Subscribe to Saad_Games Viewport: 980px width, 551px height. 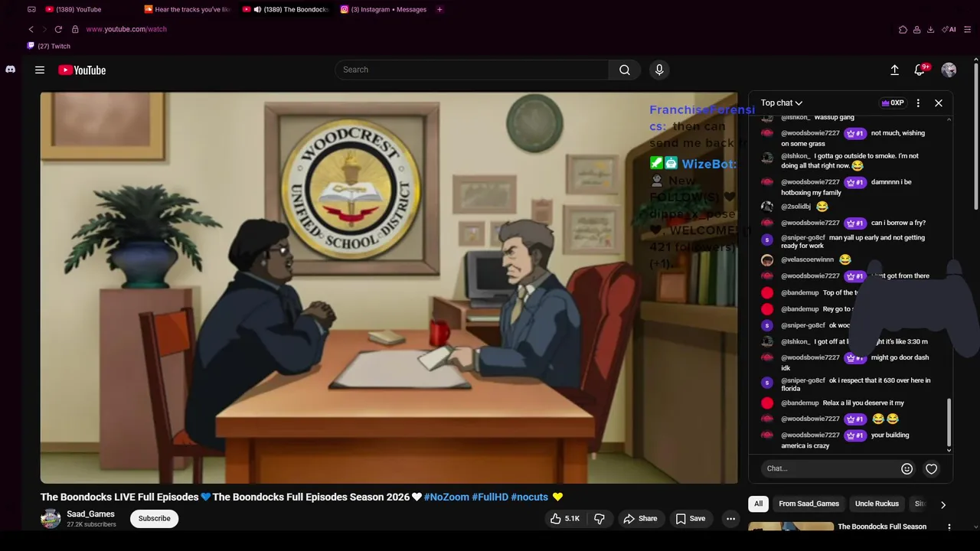click(154, 518)
